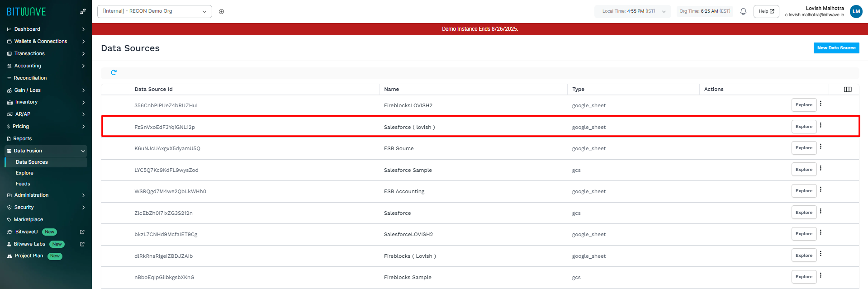Open external link icon beside BitwaveU
868x289 pixels.
82,232
